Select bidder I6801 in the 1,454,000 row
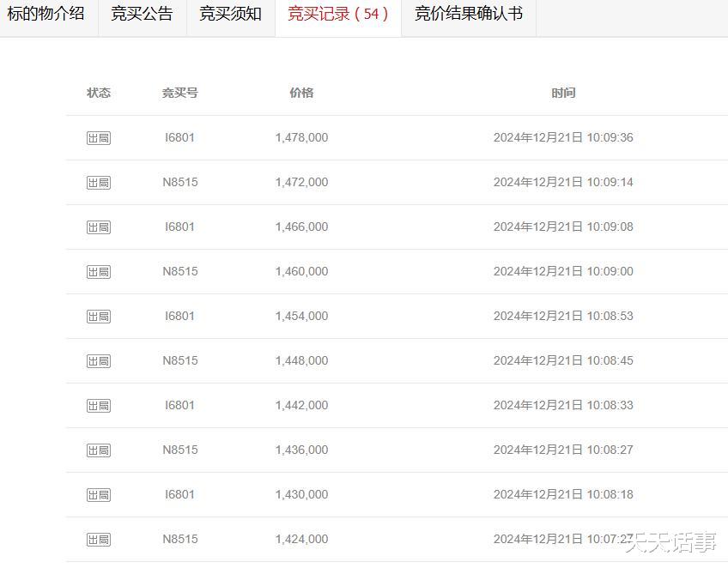 pyautogui.click(x=179, y=316)
